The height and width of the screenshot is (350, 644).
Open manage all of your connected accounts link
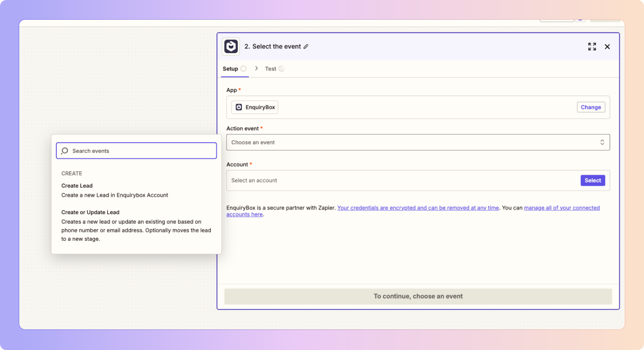tap(562, 208)
